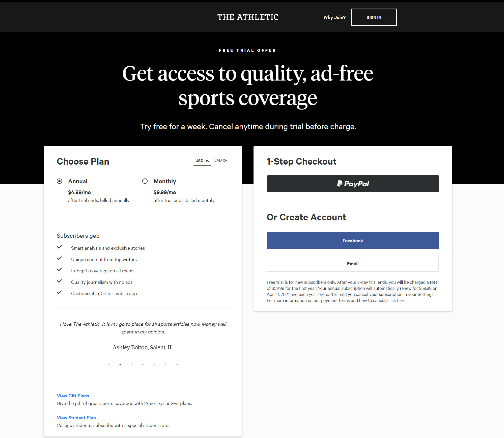Click the 'View Student Plan' link
The height and width of the screenshot is (438, 504).
[x=76, y=417]
